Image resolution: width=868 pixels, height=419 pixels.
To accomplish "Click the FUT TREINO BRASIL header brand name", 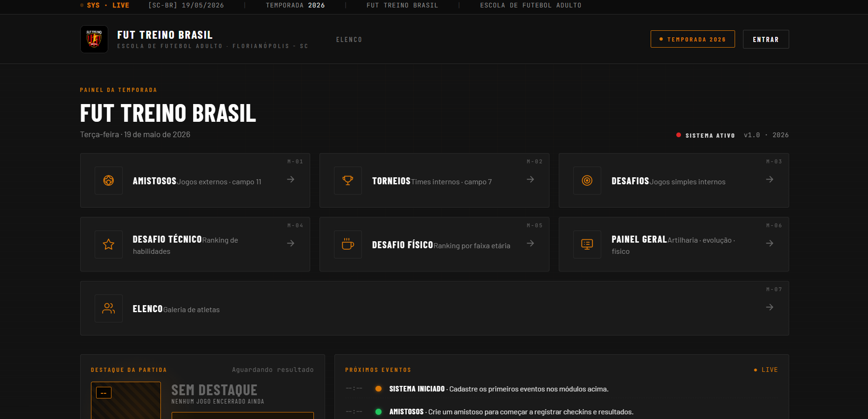I will (x=165, y=35).
